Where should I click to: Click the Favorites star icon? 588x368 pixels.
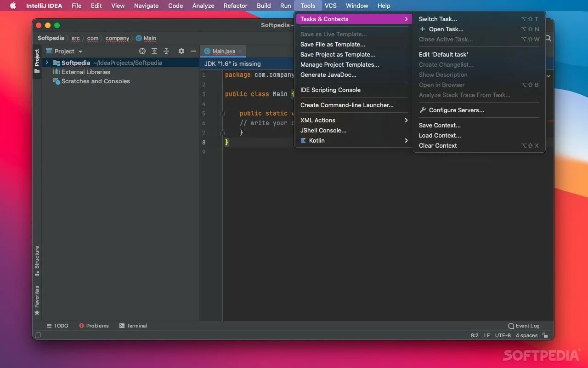tap(37, 313)
